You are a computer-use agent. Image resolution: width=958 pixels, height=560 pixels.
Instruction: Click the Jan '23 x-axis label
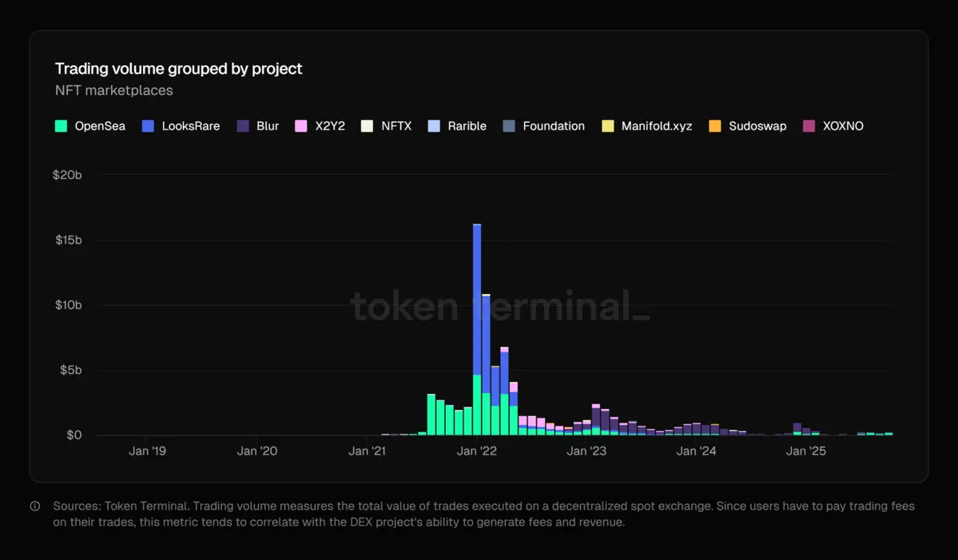coord(586,451)
